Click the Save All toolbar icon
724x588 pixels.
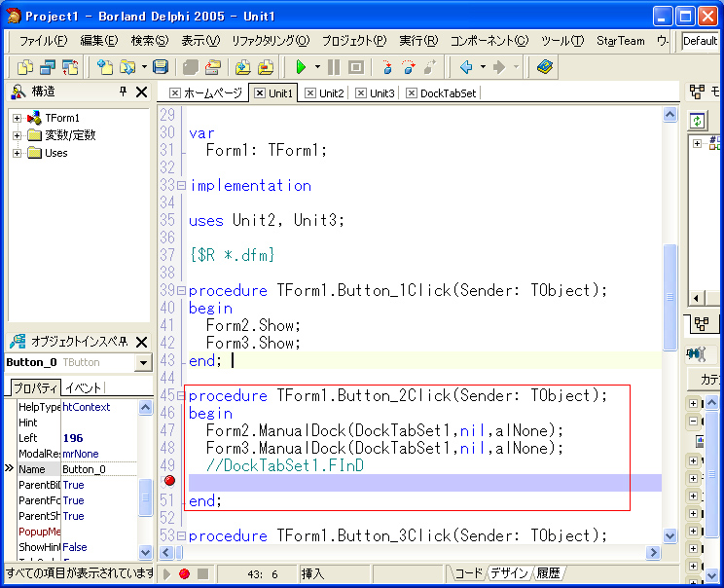pyautogui.click(x=190, y=67)
